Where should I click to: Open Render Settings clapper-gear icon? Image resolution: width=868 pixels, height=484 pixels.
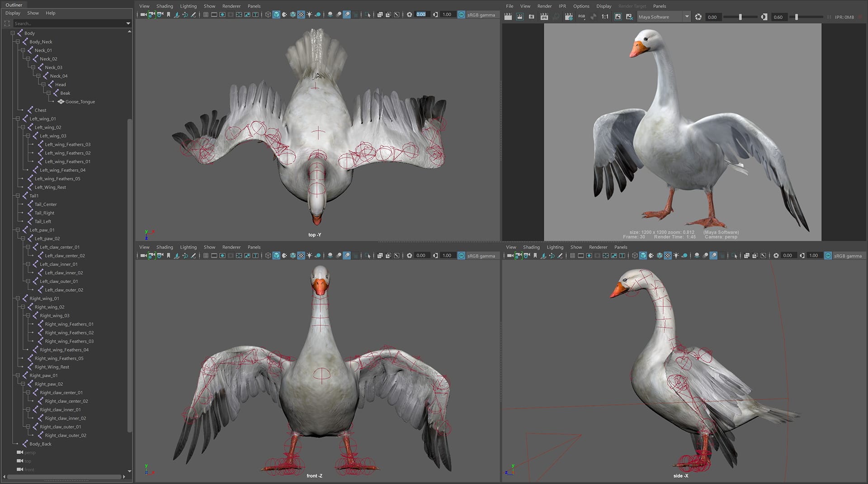coord(569,17)
